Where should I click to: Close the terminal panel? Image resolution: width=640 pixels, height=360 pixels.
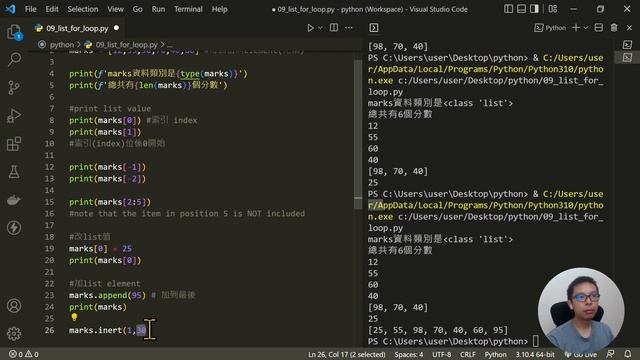pyautogui.click(x=629, y=28)
